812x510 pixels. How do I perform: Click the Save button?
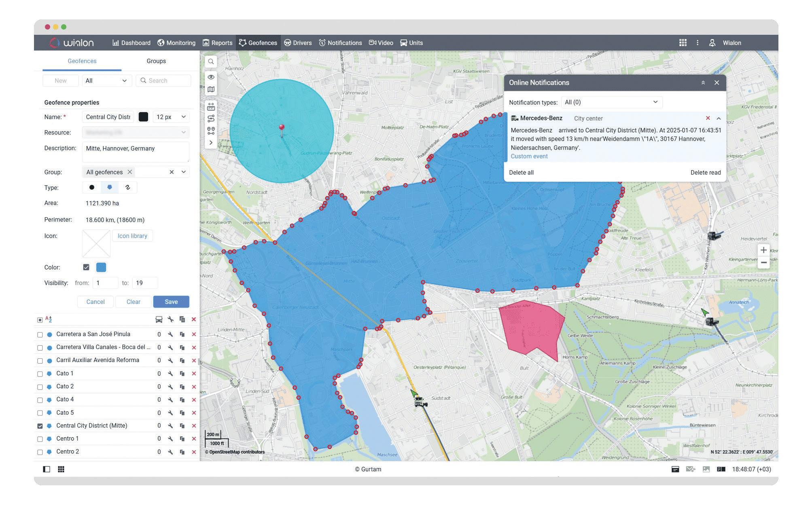[171, 302]
